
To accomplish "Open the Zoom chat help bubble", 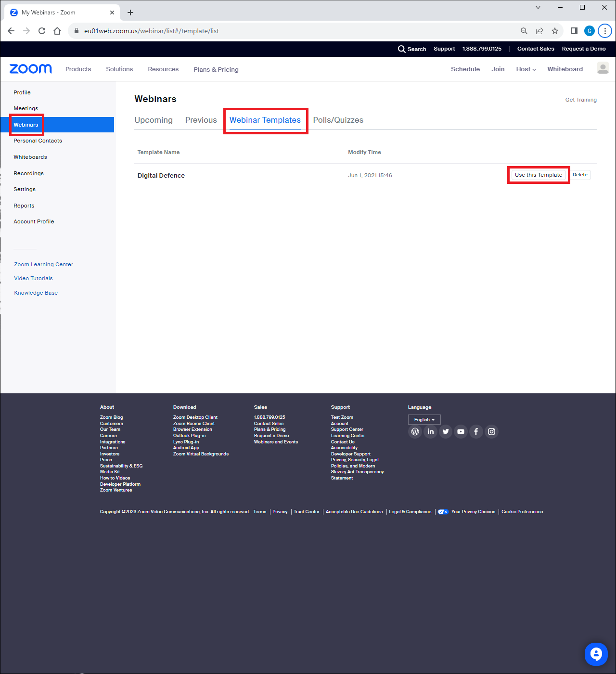I will [596, 654].
